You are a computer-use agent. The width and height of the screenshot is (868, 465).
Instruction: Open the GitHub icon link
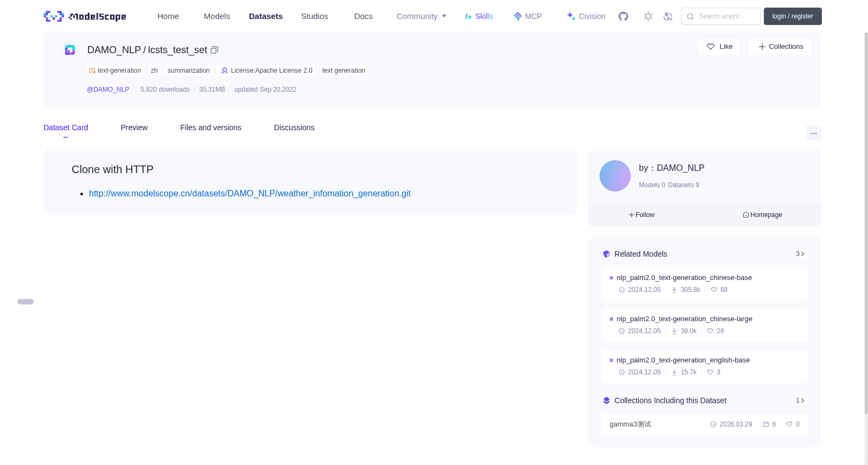[x=623, y=16]
